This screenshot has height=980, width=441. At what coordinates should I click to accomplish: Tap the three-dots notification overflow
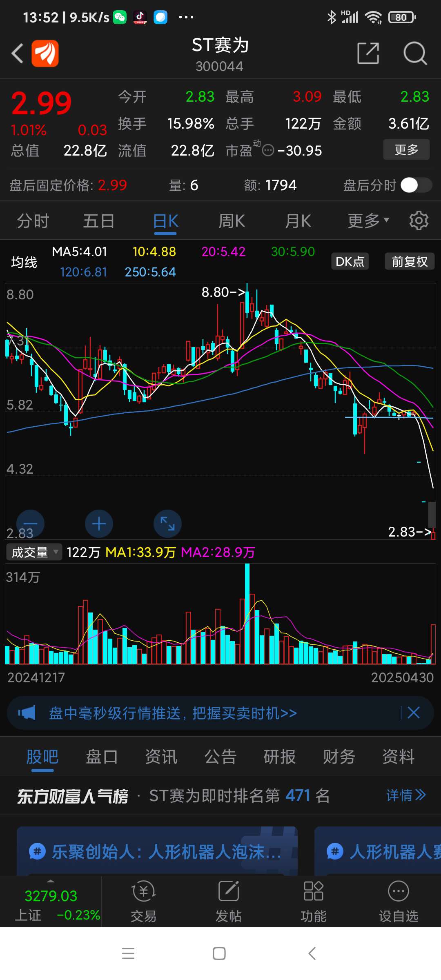[186, 17]
